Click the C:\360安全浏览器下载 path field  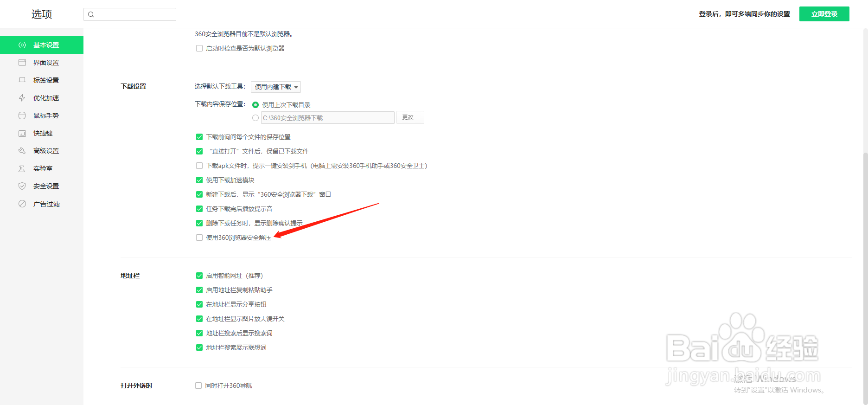(x=328, y=118)
